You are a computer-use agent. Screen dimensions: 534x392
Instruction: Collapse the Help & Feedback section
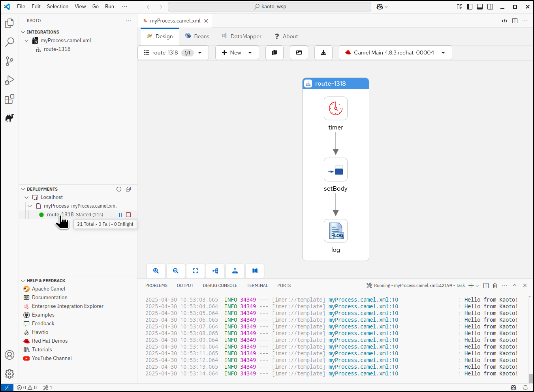pyautogui.click(x=23, y=281)
